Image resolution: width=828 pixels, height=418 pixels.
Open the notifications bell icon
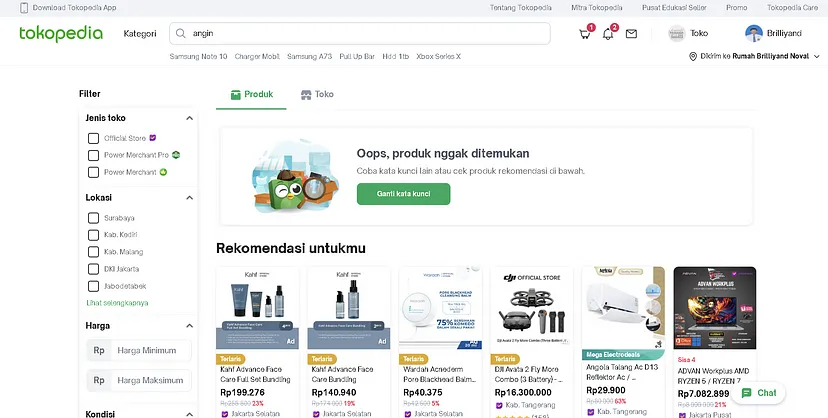608,34
